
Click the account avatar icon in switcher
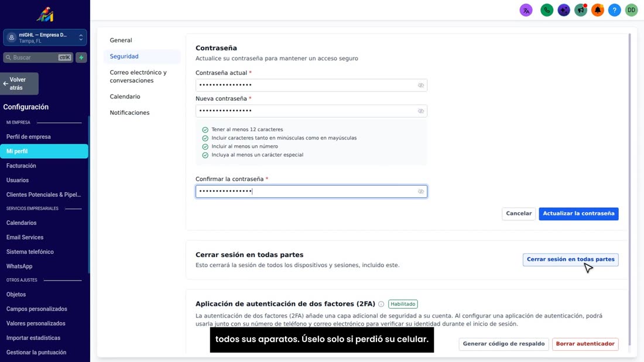(x=12, y=37)
